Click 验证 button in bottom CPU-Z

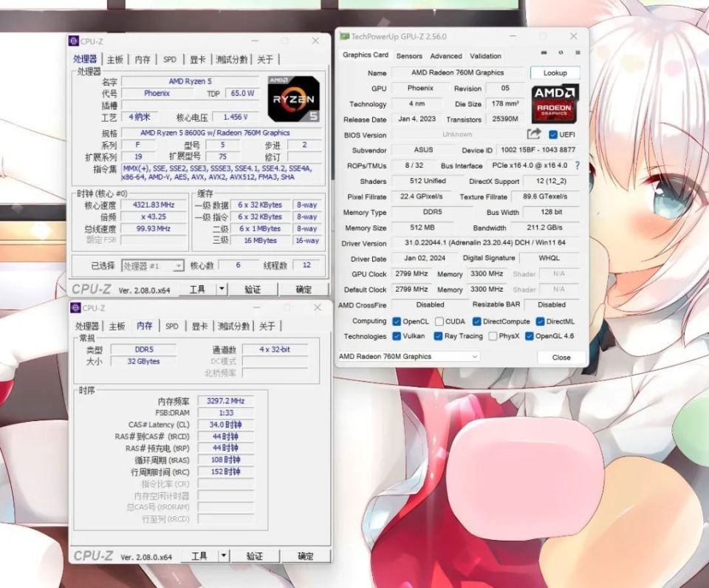click(255, 556)
